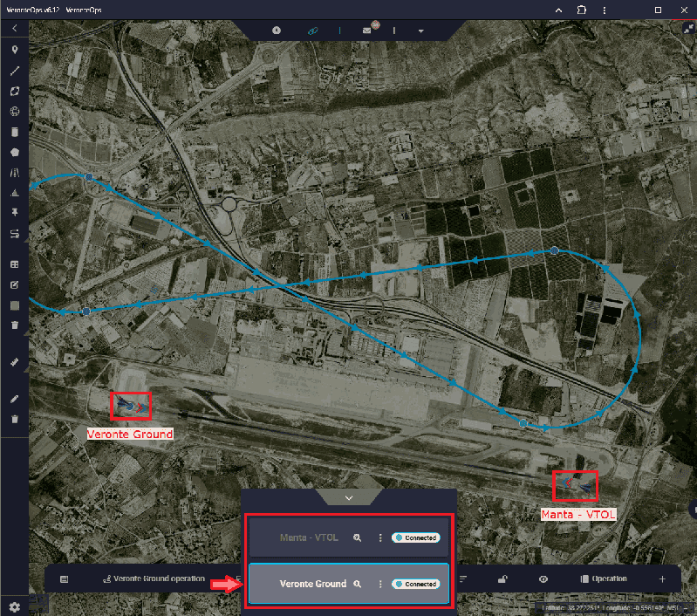
Task: Open the settings gear in bottom left
Action: pos(15,607)
